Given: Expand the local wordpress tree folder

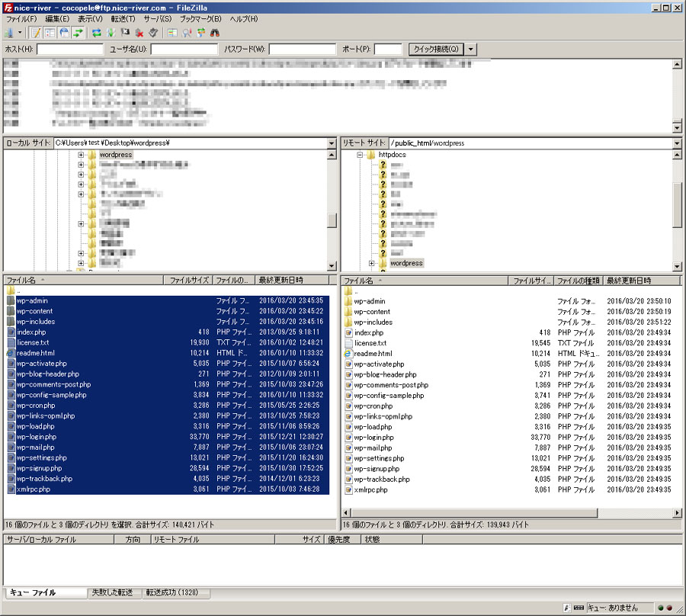Looking at the screenshot, I should [x=81, y=155].
